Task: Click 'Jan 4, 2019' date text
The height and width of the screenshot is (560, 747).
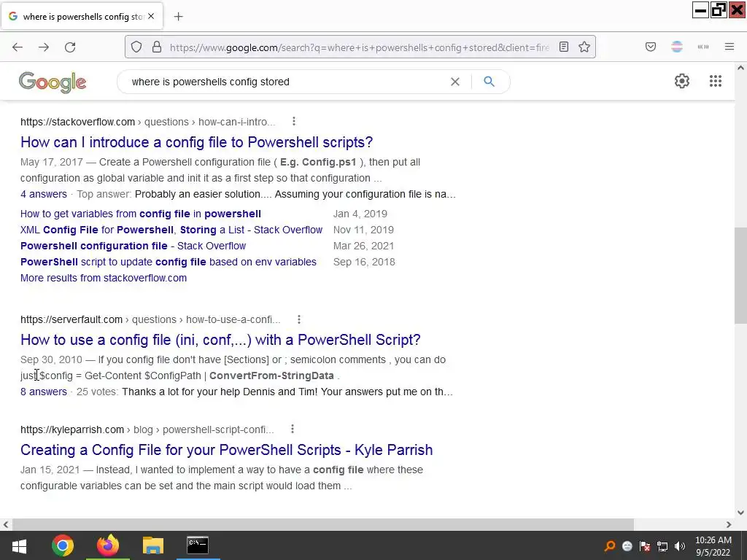Action: (x=360, y=214)
